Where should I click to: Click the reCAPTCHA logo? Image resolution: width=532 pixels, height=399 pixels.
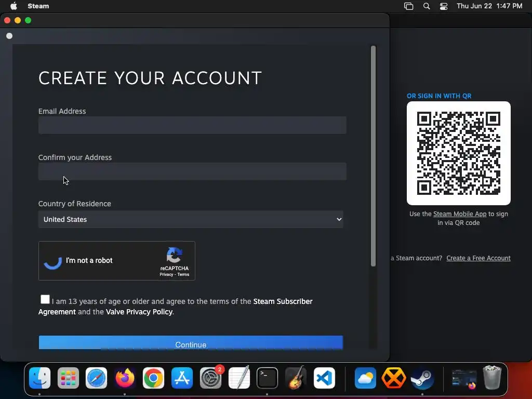(x=175, y=255)
